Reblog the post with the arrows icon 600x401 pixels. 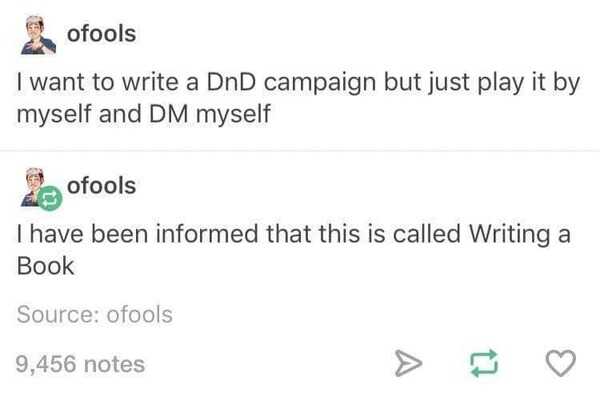tap(484, 363)
